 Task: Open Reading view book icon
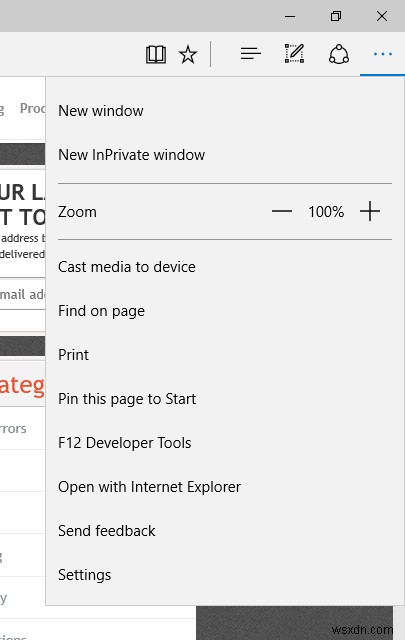pos(156,54)
